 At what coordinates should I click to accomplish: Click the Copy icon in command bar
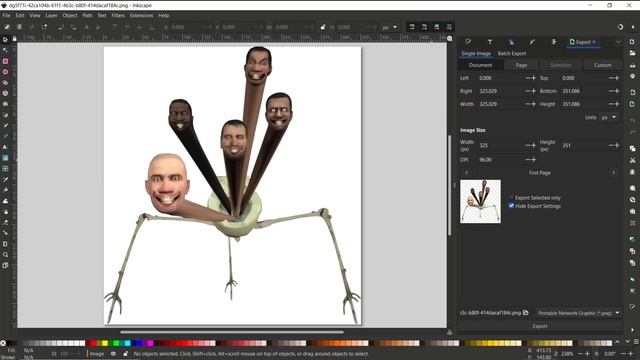click(632, 149)
